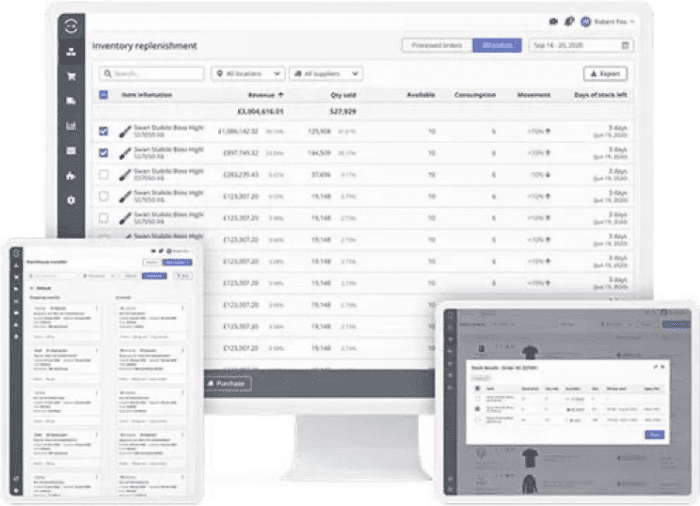This screenshot has height=506, width=700.
Task: Open the shopping cart section in sidebar
Action: (71, 76)
